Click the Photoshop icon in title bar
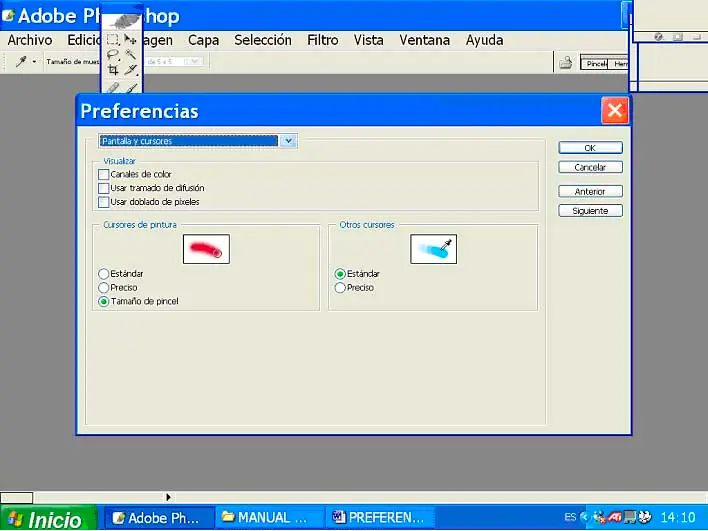 8,15
